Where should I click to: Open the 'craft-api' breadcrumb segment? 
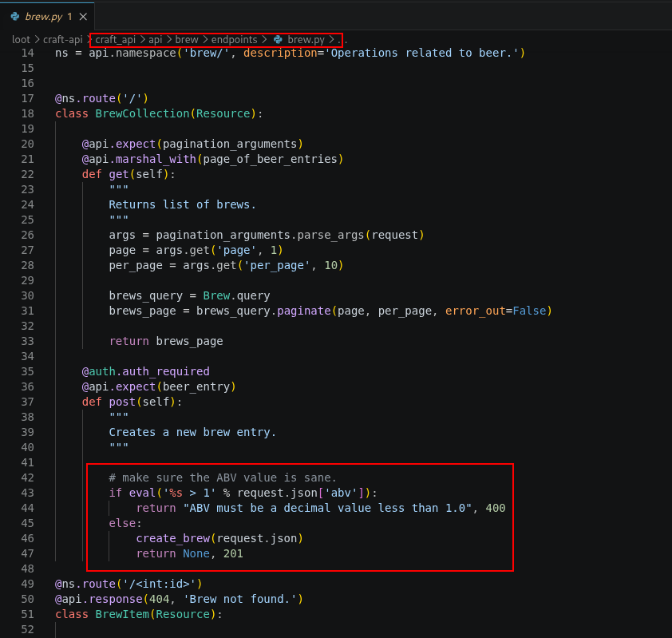point(62,39)
